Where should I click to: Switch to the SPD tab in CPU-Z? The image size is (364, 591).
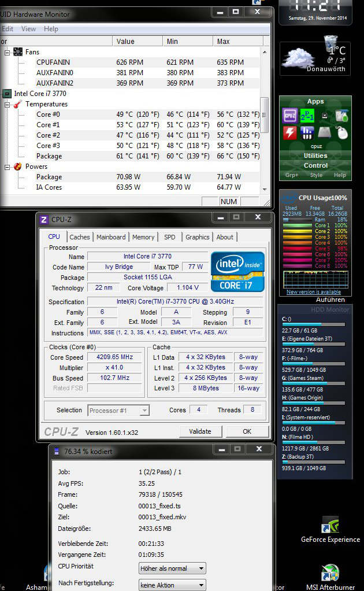click(x=170, y=237)
